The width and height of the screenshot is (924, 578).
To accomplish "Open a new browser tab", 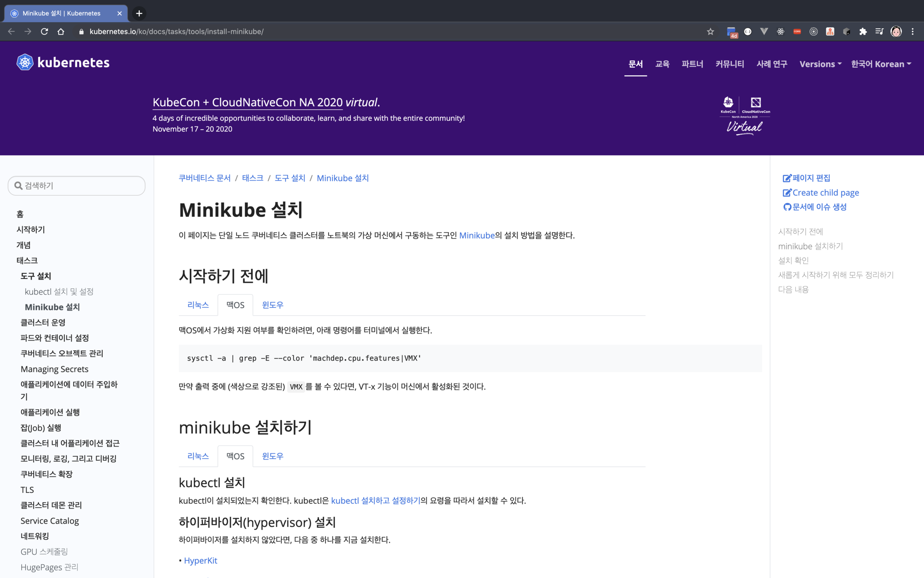I will (139, 13).
